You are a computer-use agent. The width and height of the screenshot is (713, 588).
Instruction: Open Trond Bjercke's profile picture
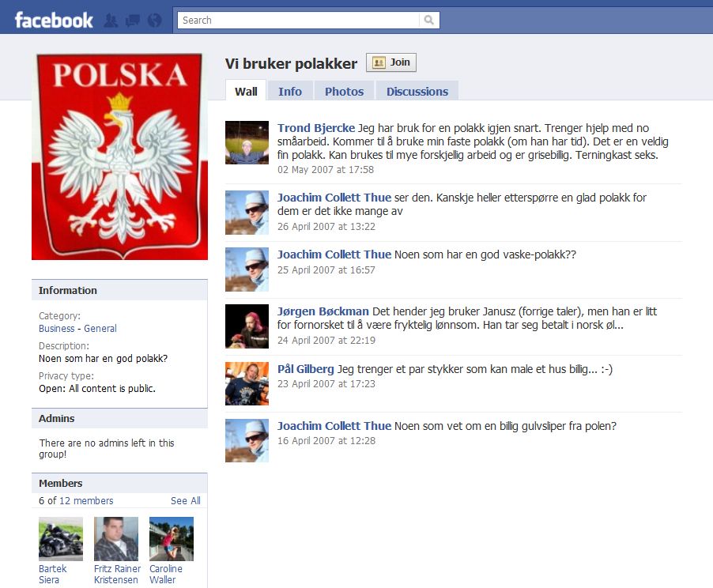pos(247,142)
